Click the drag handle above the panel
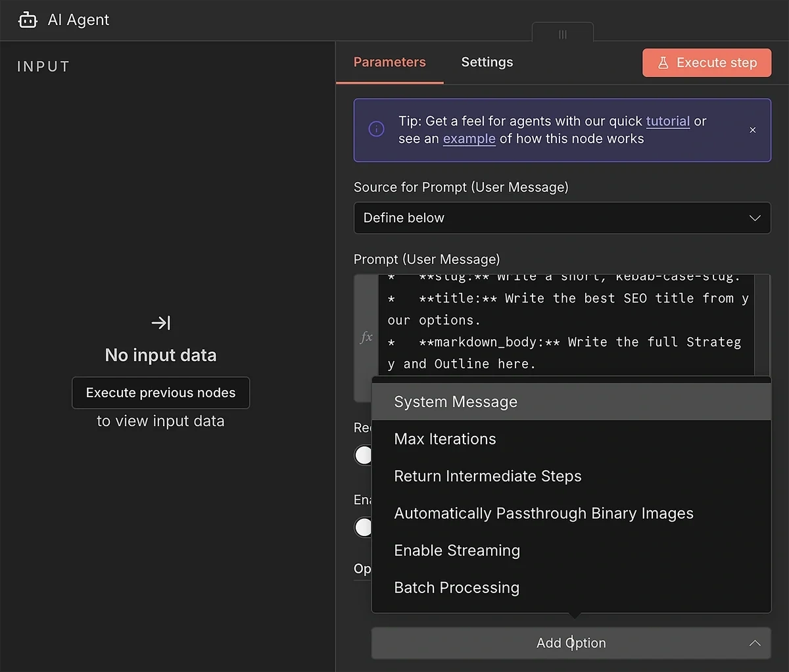 pos(562,34)
